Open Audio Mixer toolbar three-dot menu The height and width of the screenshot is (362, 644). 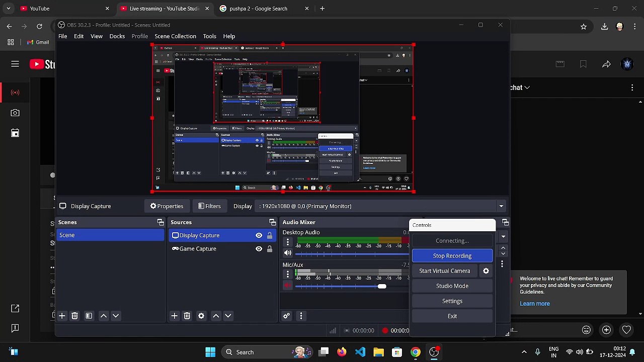(x=301, y=316)
